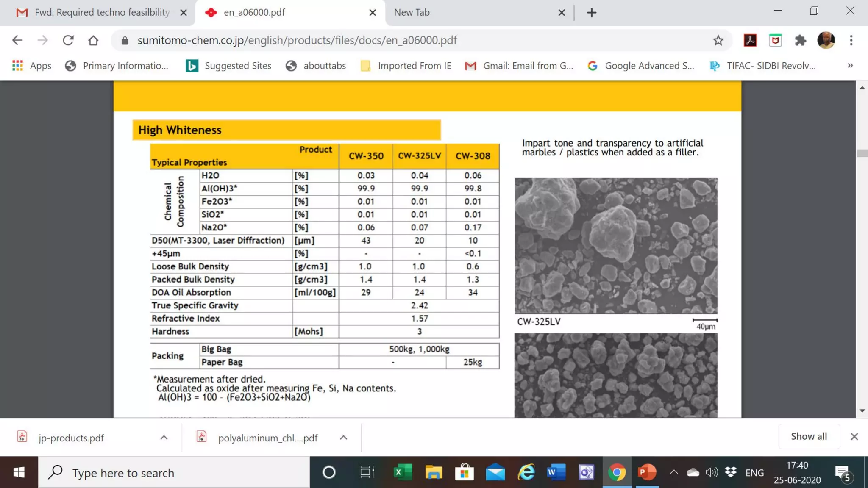Screen dimensions: 868x488
Task: Reload the current PDF page
Action: click(x=68, y=40)
